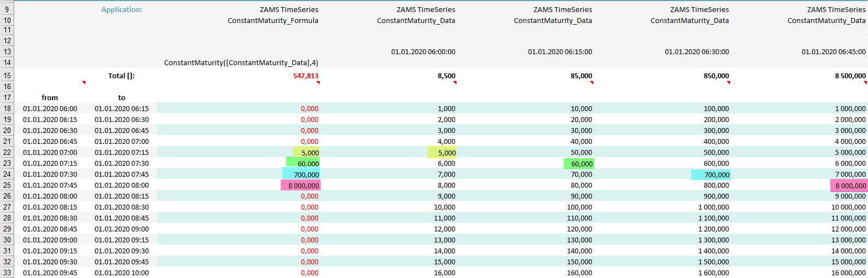Click the ConstantMaturity([ConstantMaturity_Data],4) formula cell
The width and height of the screenshot is (868, 278).
241,63
